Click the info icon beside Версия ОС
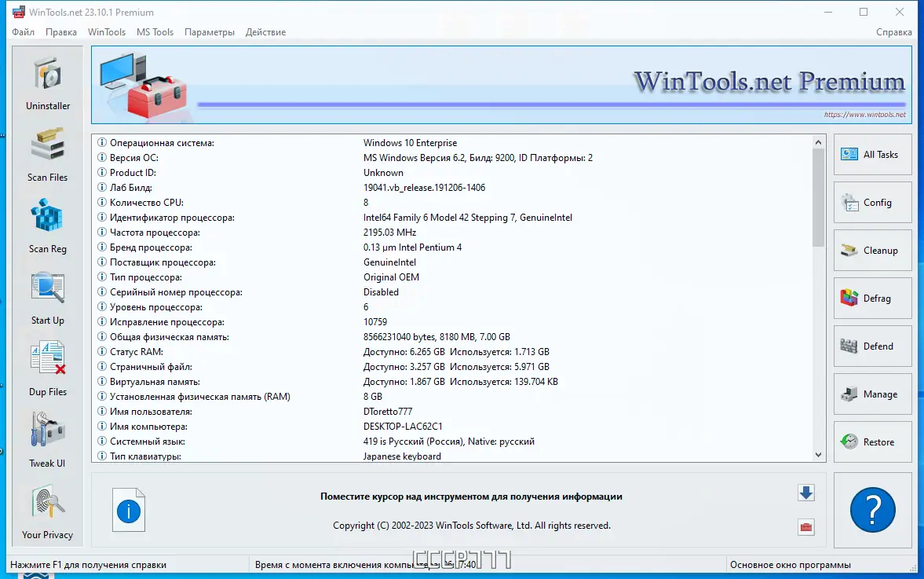This screenshot has height=579, width=924. (102, 157)
